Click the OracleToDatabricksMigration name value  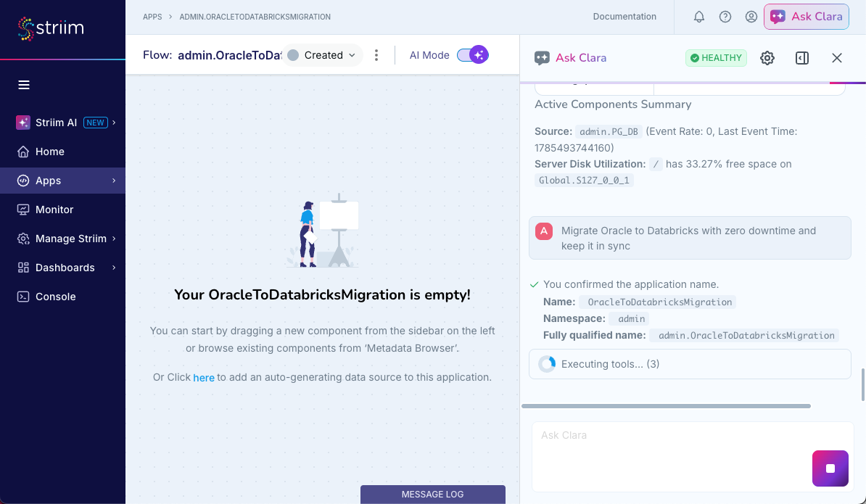point(657,302)
